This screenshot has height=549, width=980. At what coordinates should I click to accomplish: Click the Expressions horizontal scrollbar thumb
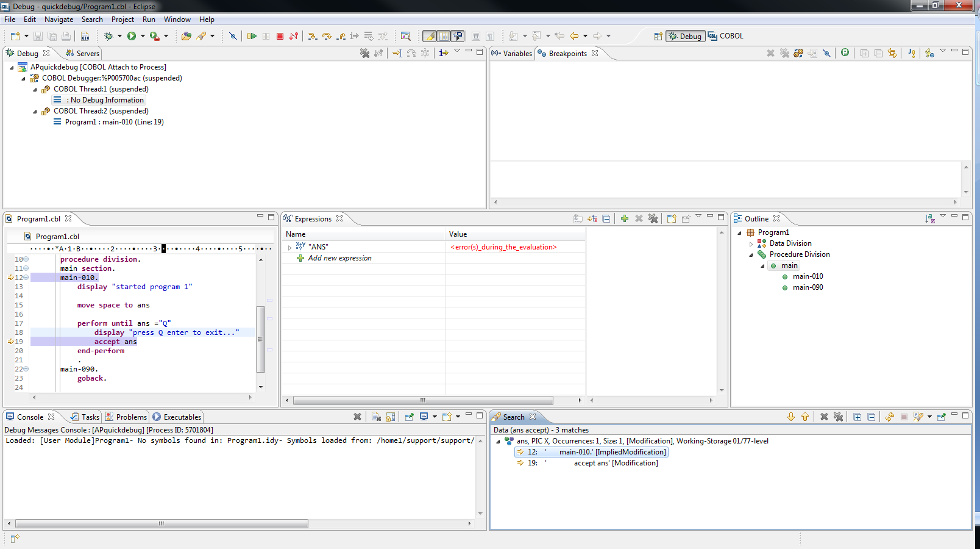click(x=422, y=401)
